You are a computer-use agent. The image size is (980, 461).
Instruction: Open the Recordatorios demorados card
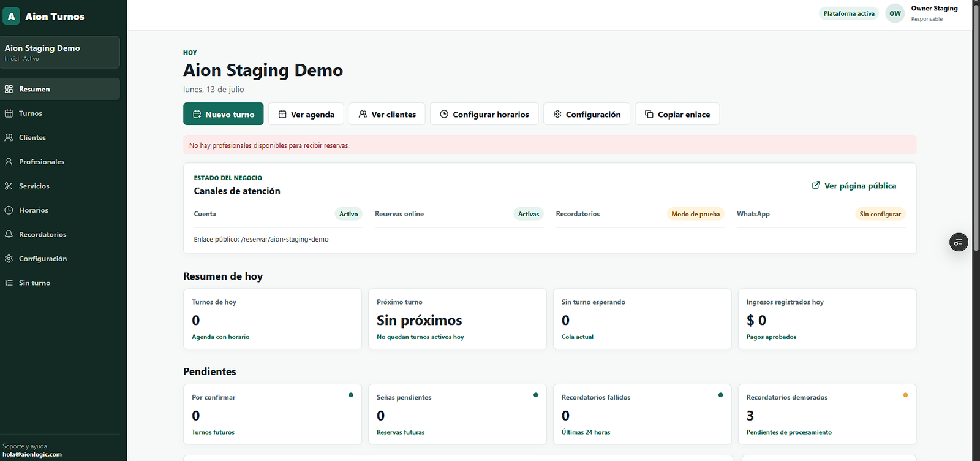pos(827,414)
